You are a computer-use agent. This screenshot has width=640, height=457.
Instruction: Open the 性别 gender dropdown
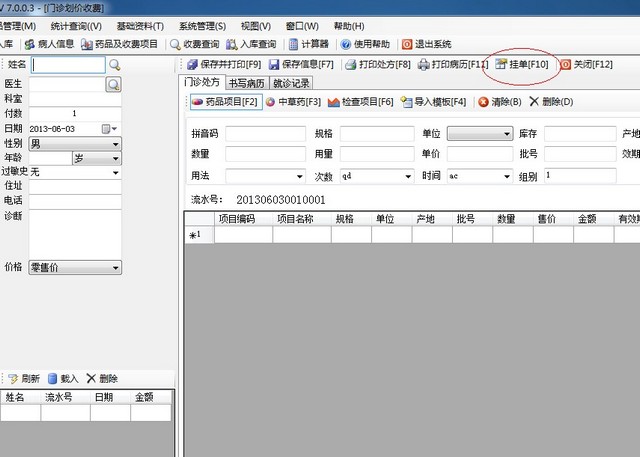tap(116, 144)
